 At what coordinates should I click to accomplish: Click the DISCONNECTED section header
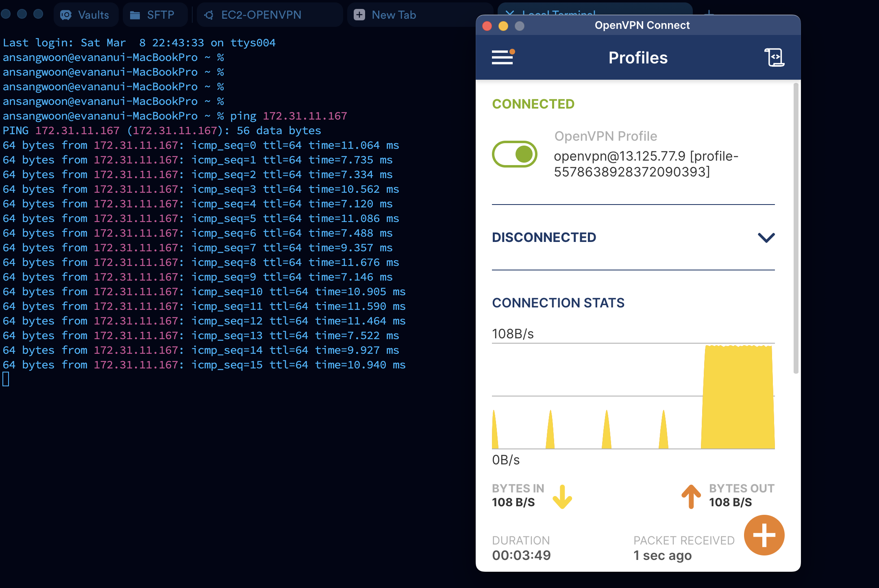[x=544, y=237]
